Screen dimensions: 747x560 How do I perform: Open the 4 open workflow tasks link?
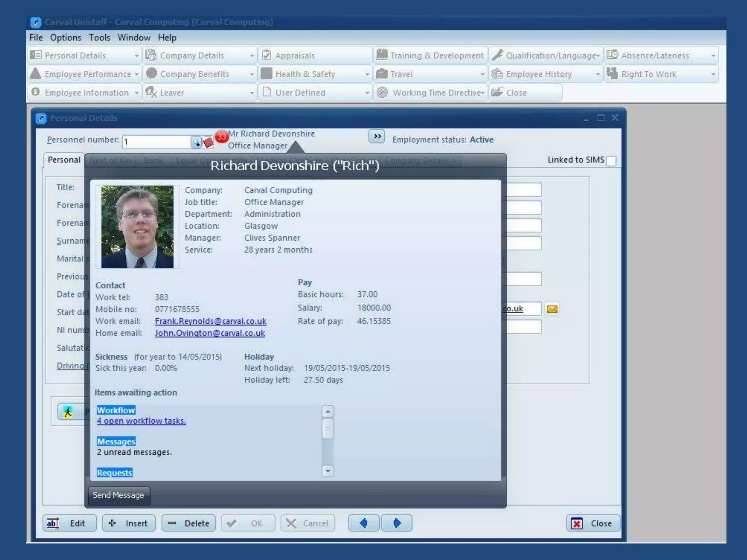(x=141, y=421)
